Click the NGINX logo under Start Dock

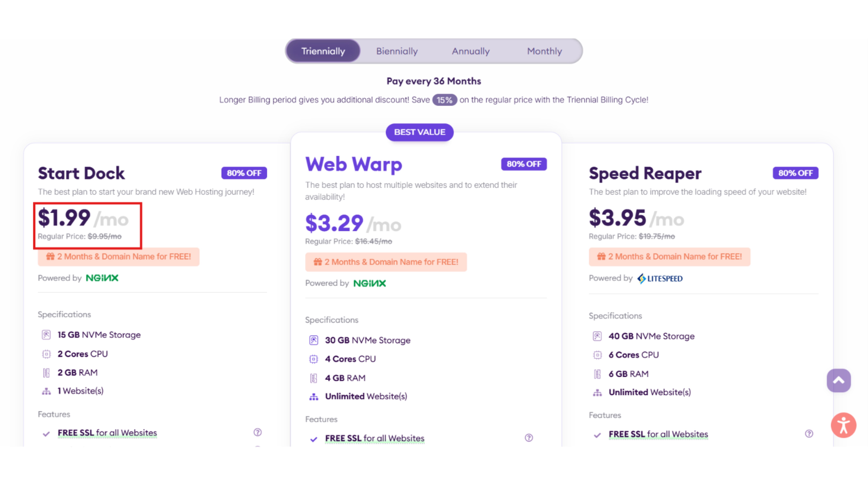point(102,278)
